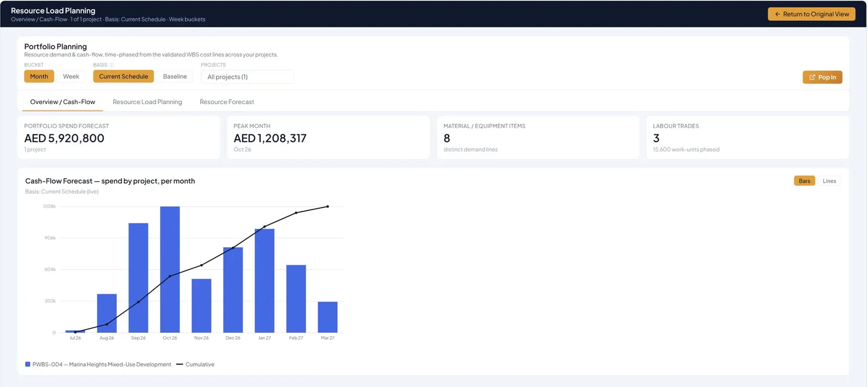
Task: Open the Overview / Cash-Flow tab
Action: 62,102
